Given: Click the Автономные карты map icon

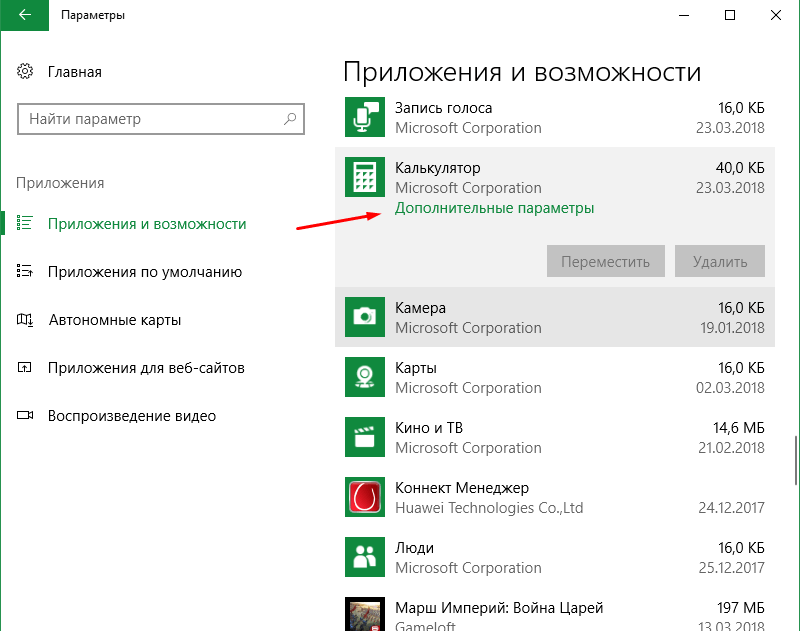Looking at the screenshot, I should [x=24, y=319].
